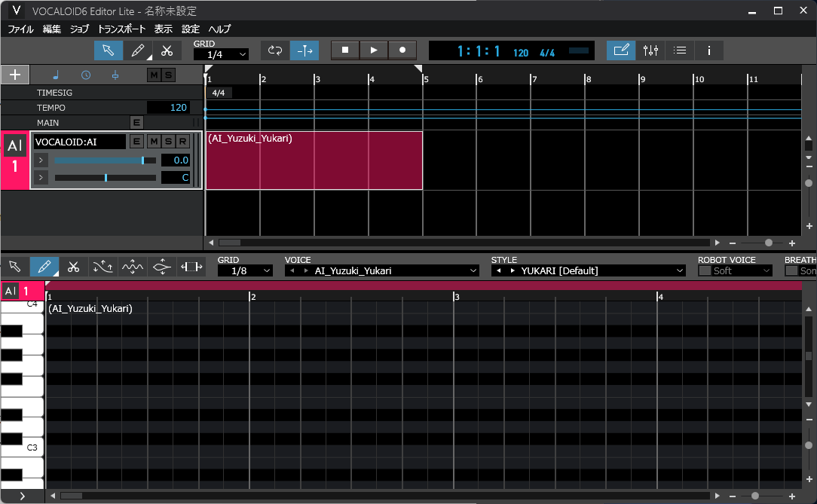Open the 編集 menu

click(51, 29)
